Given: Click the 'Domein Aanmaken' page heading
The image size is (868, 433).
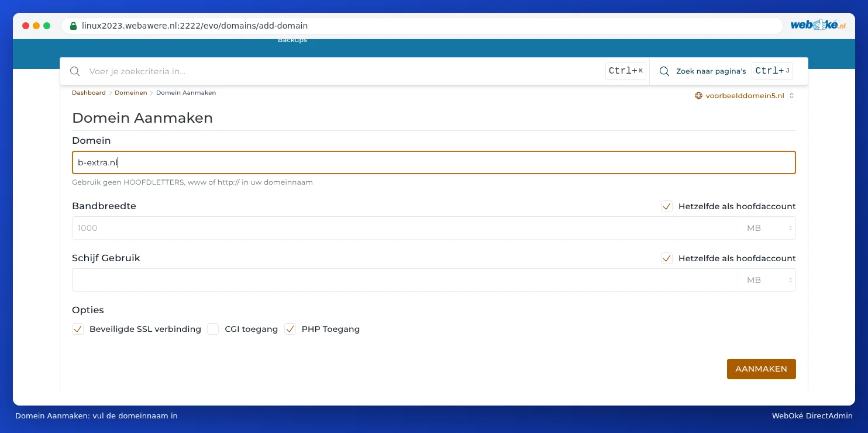Looking at the screenshot, I should coord(142,118).
